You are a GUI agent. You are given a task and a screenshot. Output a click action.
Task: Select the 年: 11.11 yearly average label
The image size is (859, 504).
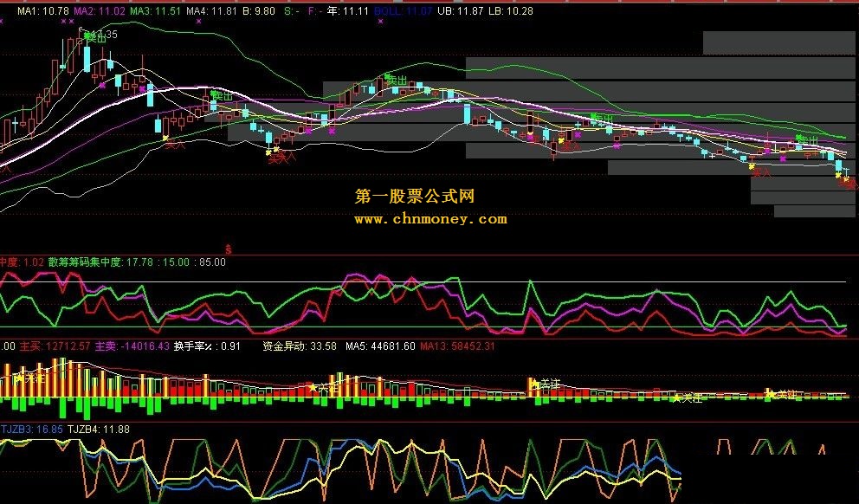pyautogui.click(x=348, y=11)
